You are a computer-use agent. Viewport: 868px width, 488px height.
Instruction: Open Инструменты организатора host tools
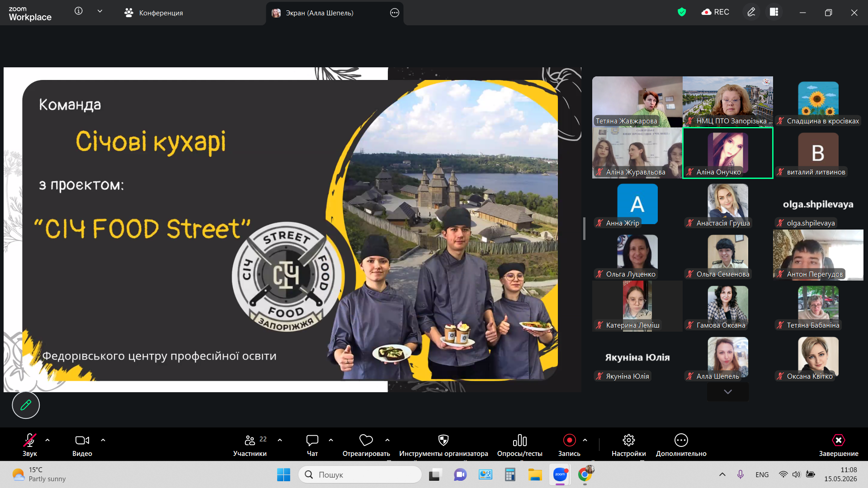coord(443,445)
